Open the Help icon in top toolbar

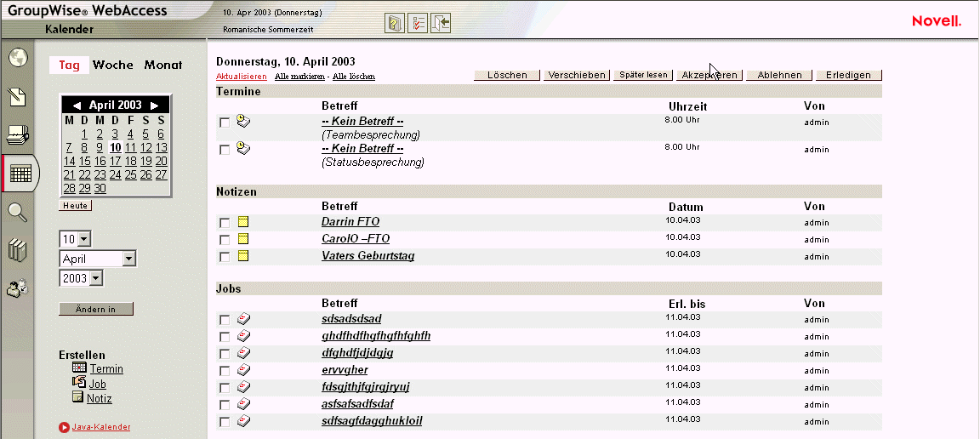point(395,23)
